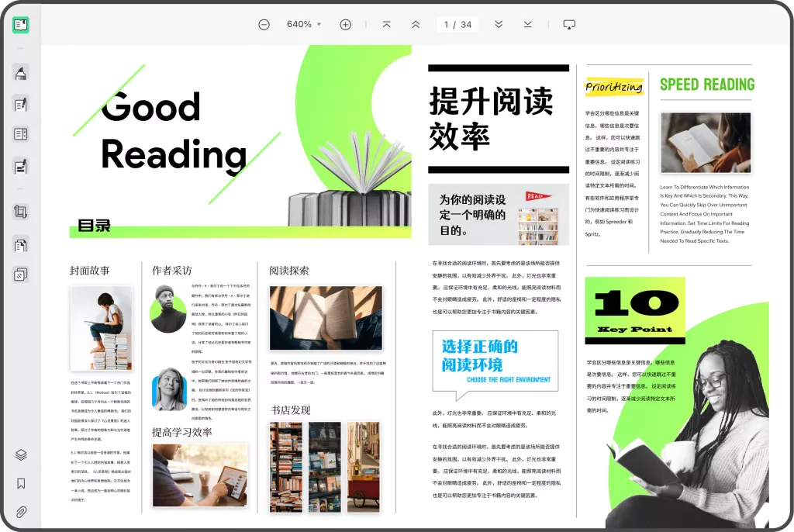
Task: Select the highlighter Comment tool
Action: (21, 74)
